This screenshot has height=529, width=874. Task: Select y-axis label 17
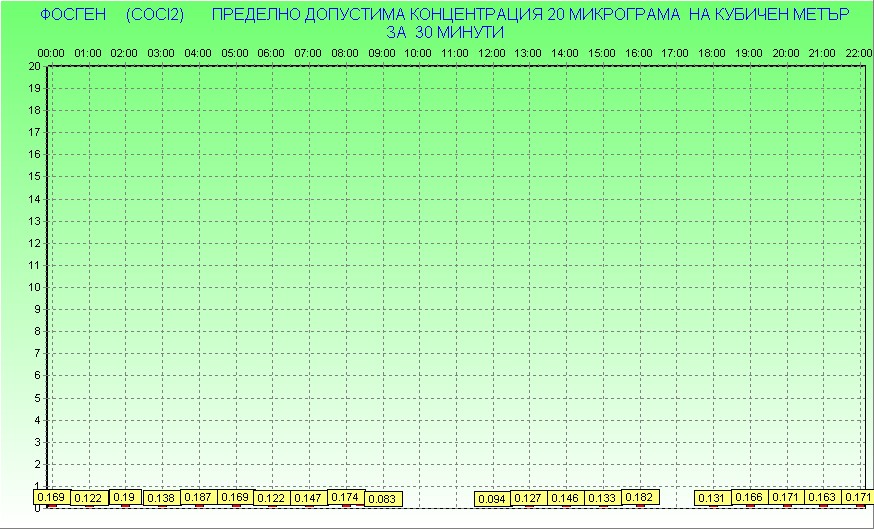pyautogui.click(x=34, y=133)
